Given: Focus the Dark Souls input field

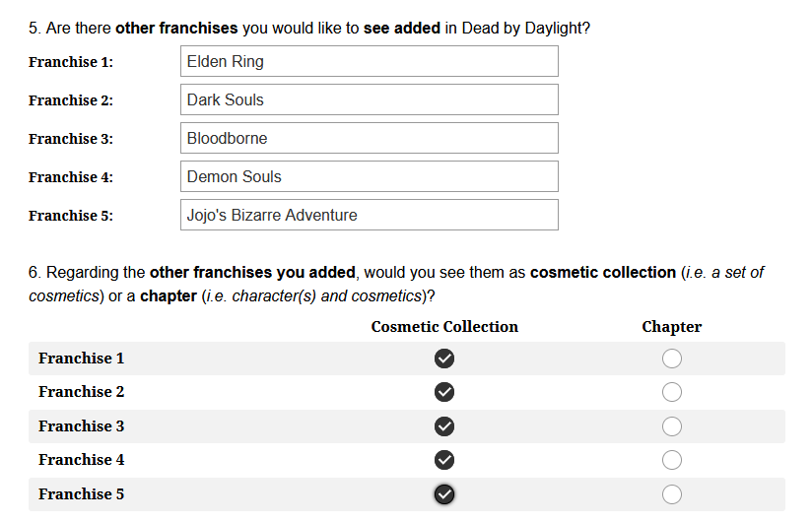Looking at the screenshot, I should (x=370, y=99).
